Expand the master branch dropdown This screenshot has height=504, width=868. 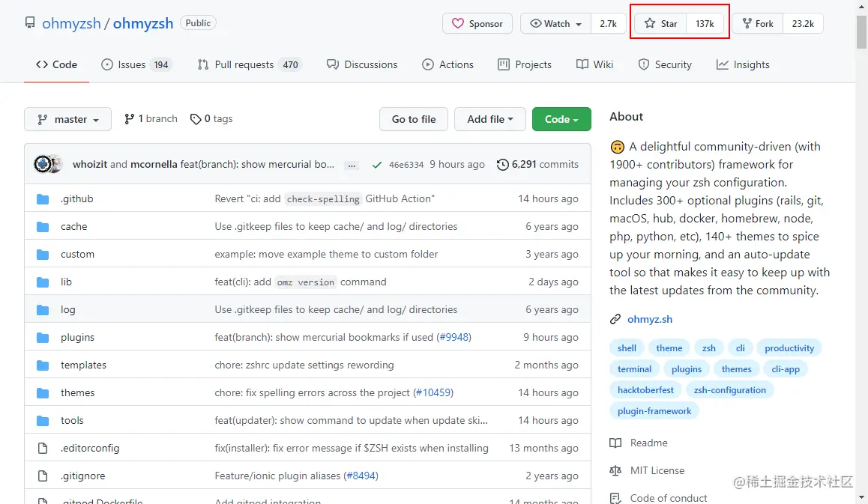(67, 119)
